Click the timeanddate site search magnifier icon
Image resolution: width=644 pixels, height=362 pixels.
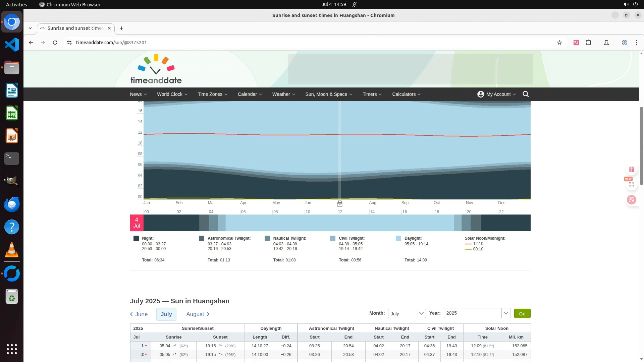[x=526, y=94]
